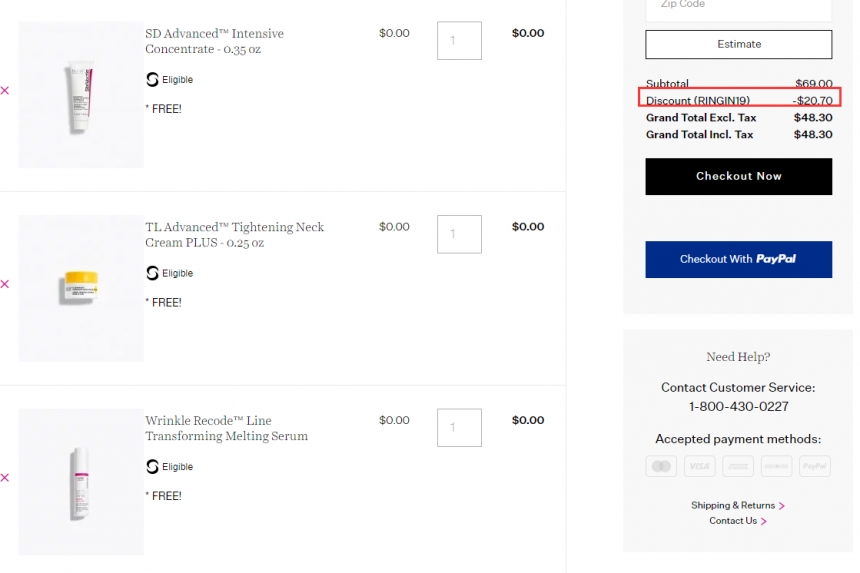Click the Discover payment icon
This screenshot has height=573, width=860.
pos(776,466)
